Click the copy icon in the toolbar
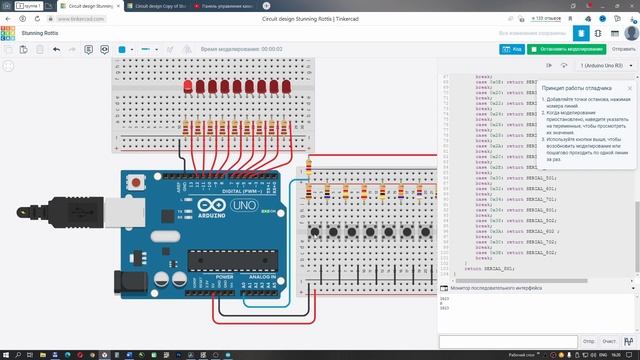This screenshot has height=360, width=640. pyautogui.click(x=8, y=49)
